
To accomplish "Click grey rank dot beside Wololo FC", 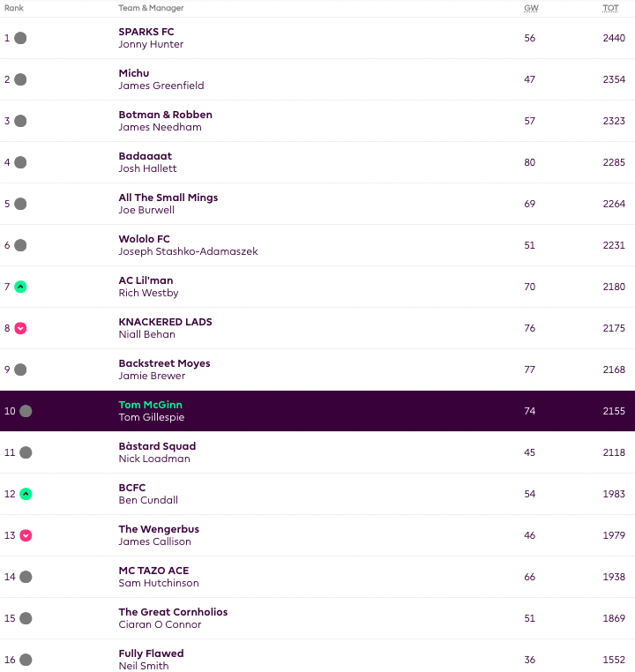I will point(20,245).
